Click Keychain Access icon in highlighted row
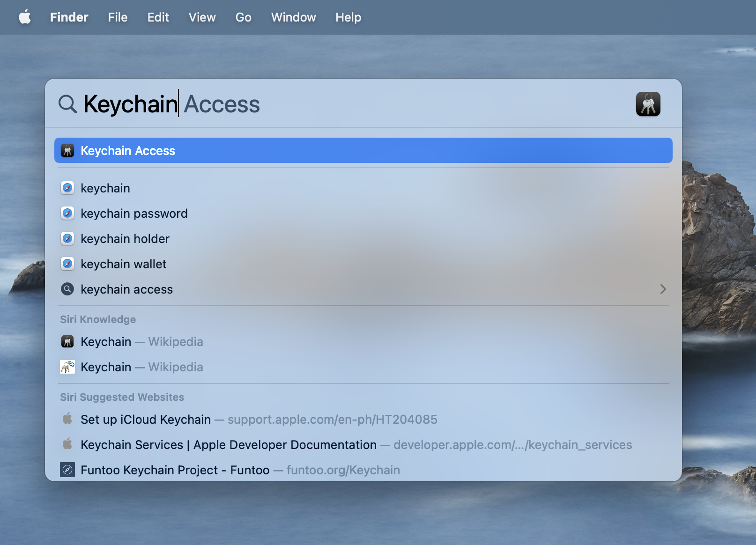This screenshot has width=756, height=545. pyautogui.click(x=67, y=150)
